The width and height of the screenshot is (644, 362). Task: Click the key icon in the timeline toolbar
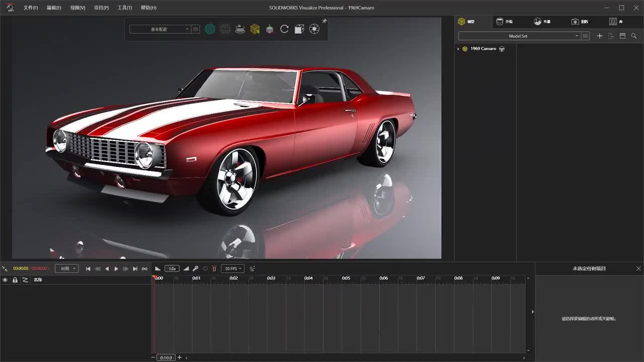pos(195,268)
